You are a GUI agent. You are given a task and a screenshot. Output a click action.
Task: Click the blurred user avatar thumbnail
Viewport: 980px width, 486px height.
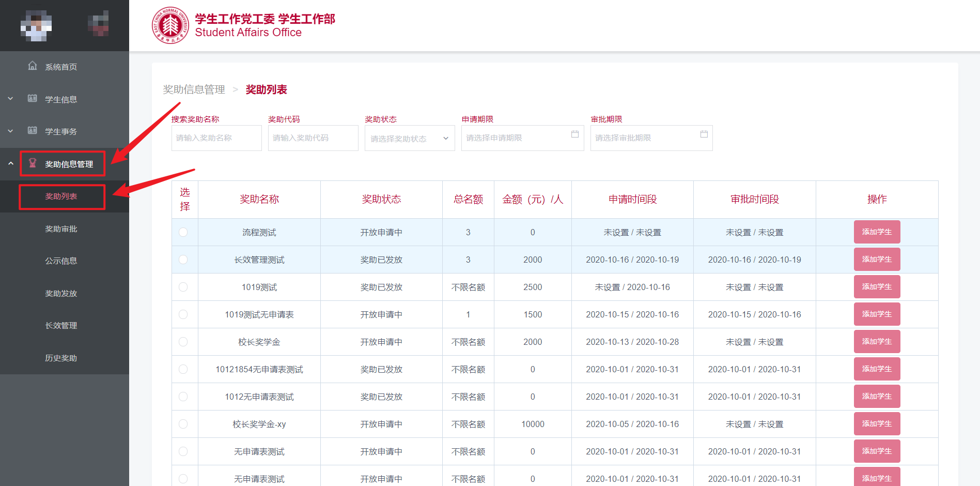36,25
